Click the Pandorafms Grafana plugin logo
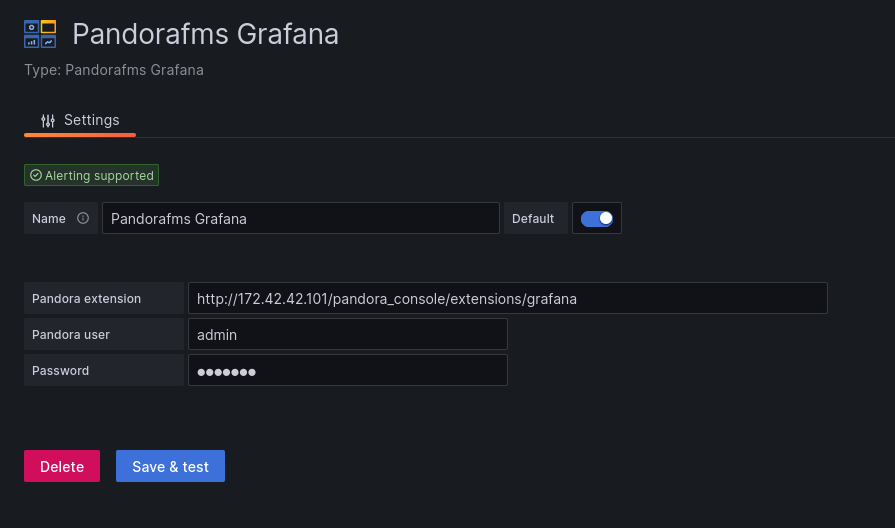 [40, 34]
